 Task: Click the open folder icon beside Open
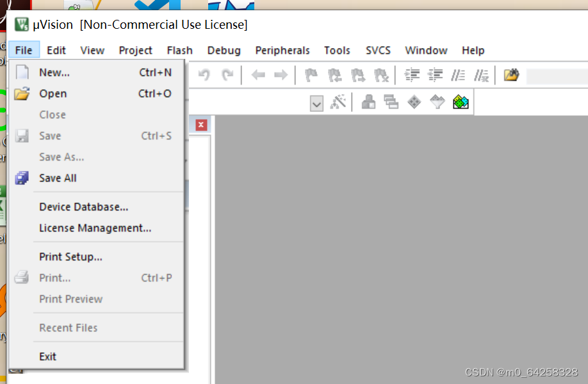coord(22,93)
